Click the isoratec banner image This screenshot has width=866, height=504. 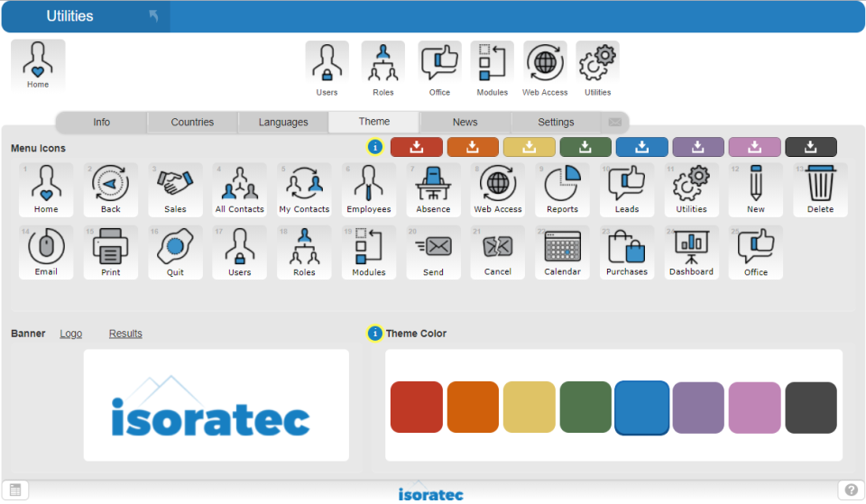[216, 405]
